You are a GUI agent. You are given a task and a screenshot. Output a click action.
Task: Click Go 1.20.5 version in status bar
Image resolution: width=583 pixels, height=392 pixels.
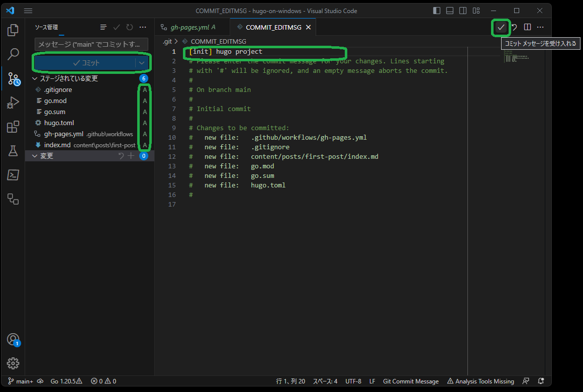click(66, 381)
